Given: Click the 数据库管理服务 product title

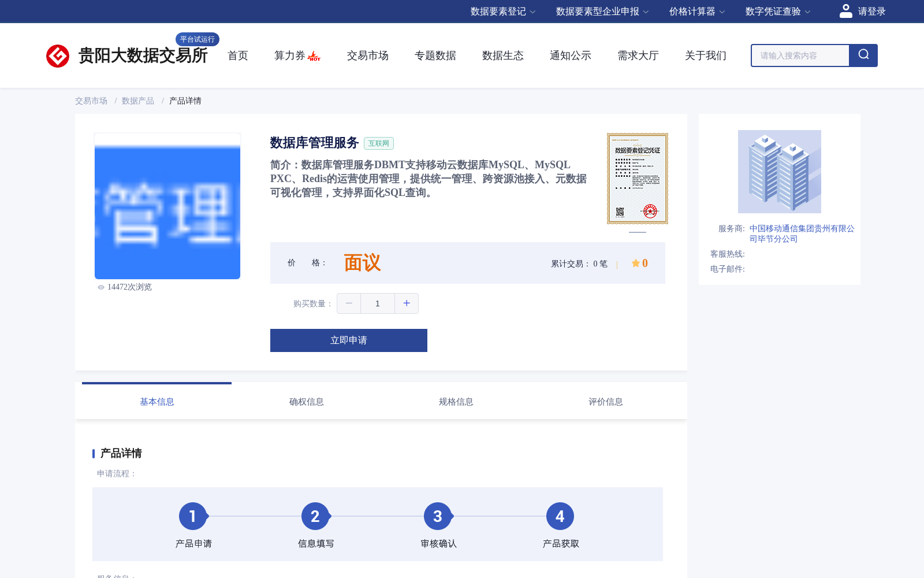Looking at the screenshot, I should 314,143.
